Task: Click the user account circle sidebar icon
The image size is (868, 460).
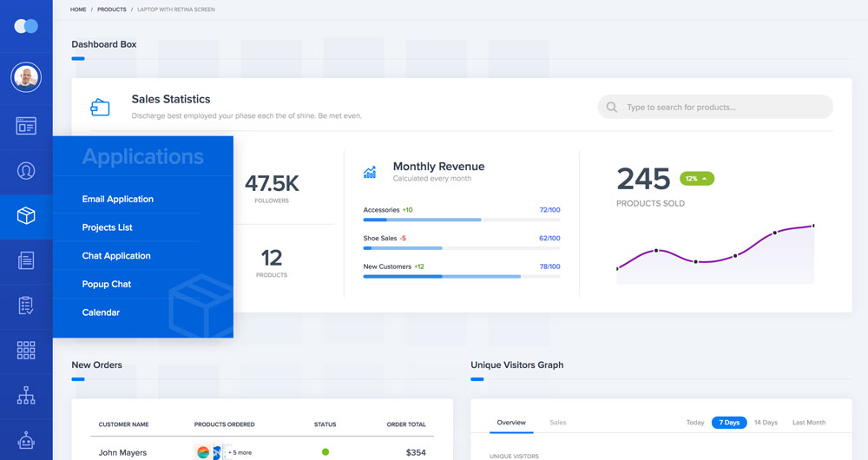Action: point(26,170)
